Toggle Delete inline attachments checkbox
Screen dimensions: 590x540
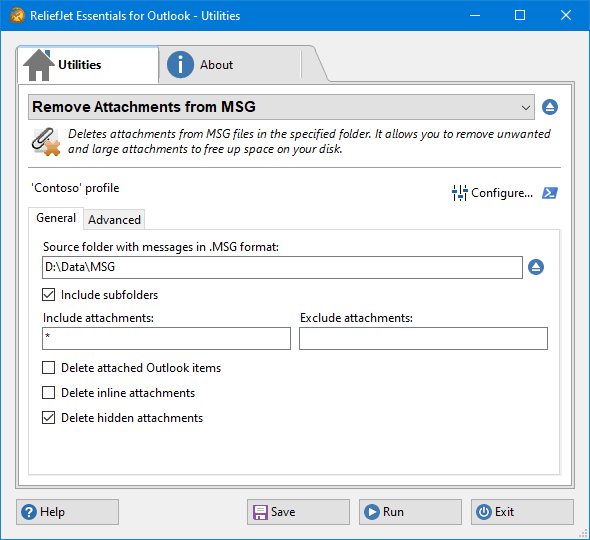49,392
